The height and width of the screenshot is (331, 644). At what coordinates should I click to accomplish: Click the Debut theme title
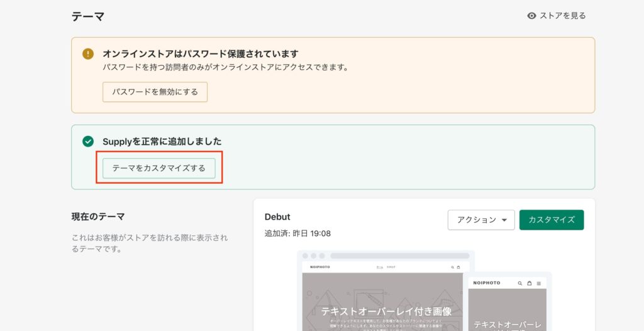tap(277, 216)
